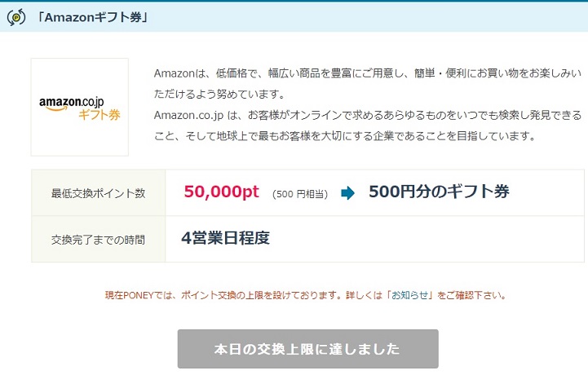The image size is (588, 375).
Task: Open the お知らせ link
Action: [410, 295]
